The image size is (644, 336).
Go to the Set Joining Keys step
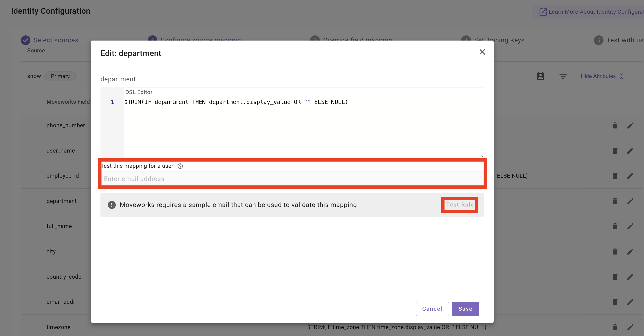[x=499, y=40]
